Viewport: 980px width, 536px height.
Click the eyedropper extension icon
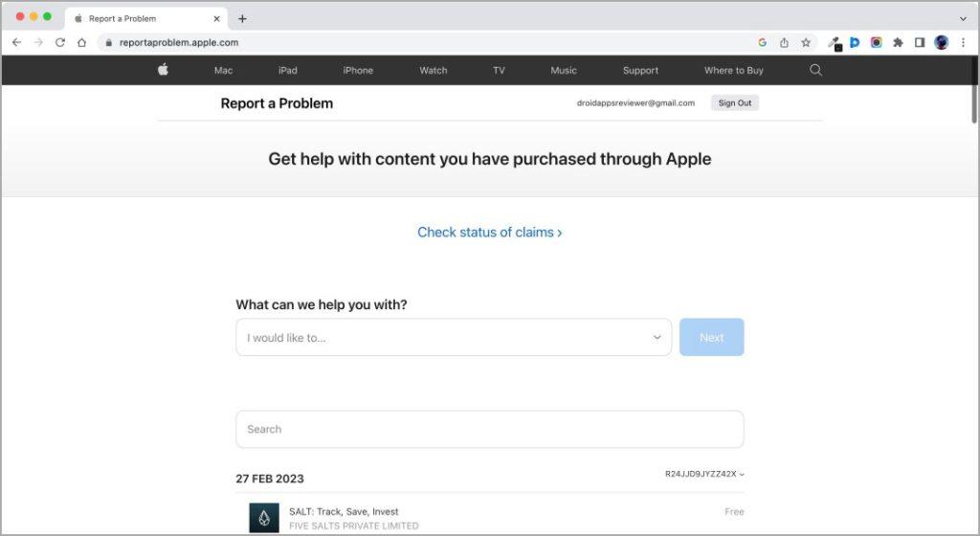(835, 43)
